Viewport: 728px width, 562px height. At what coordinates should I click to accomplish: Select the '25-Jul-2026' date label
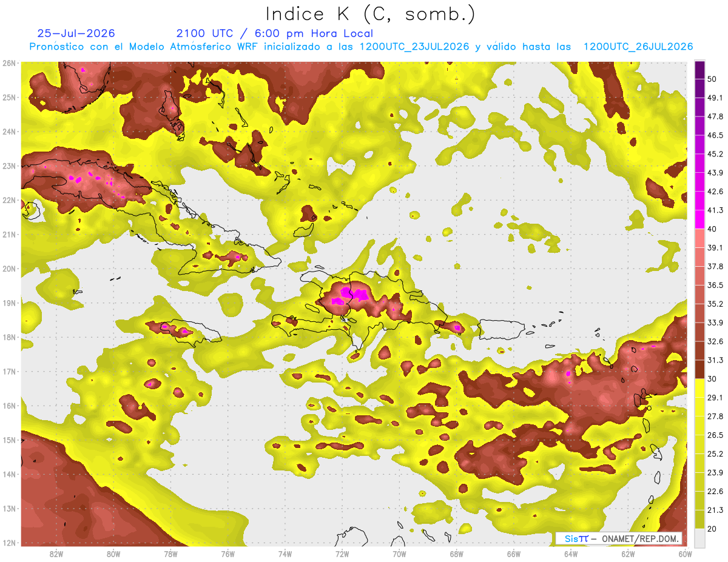point(76,33)
